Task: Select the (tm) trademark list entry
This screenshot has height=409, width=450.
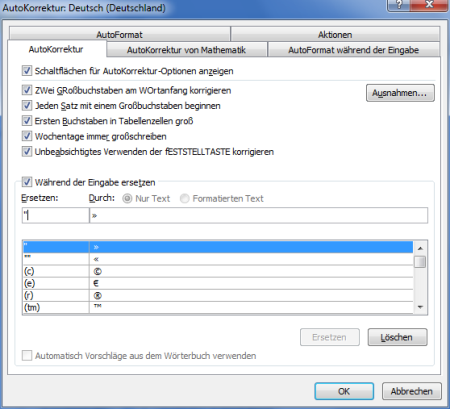Action: point(218,307)
